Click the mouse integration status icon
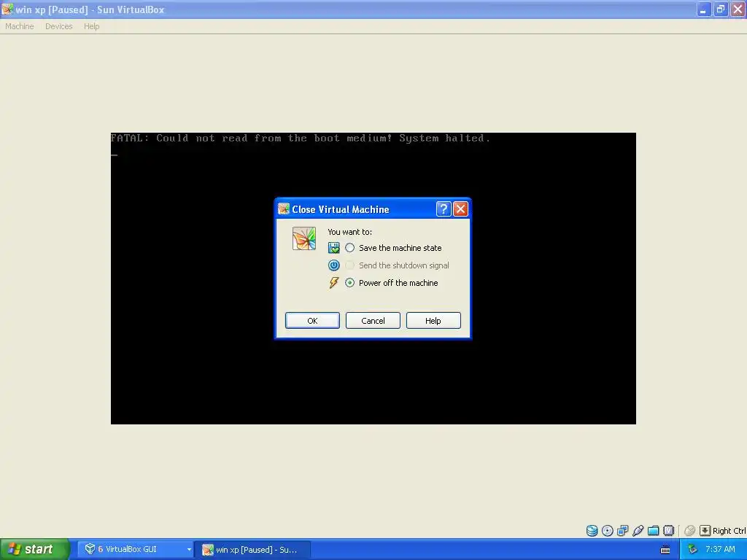This screenshot has height=560, width=747. click(x=689, y=531)
